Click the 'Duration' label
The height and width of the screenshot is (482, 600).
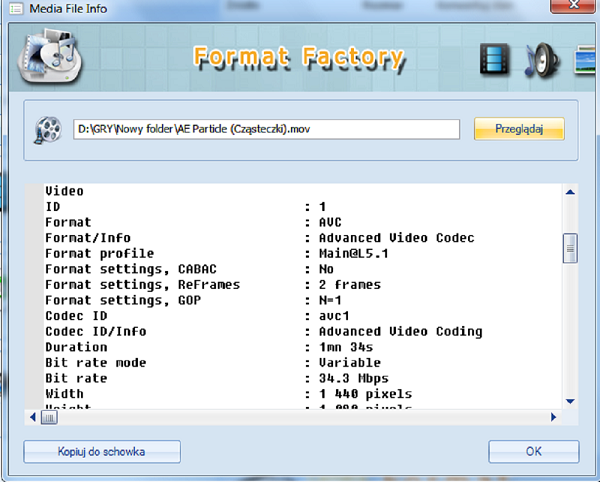76,347
